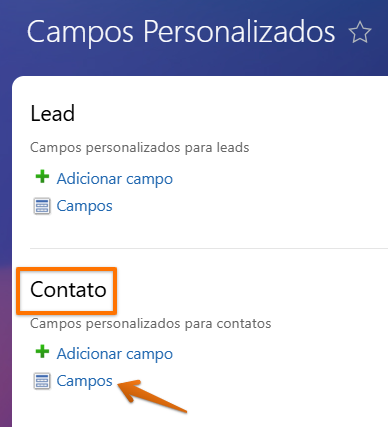Click the table icon beside Lead Campos

coord(42,206)
